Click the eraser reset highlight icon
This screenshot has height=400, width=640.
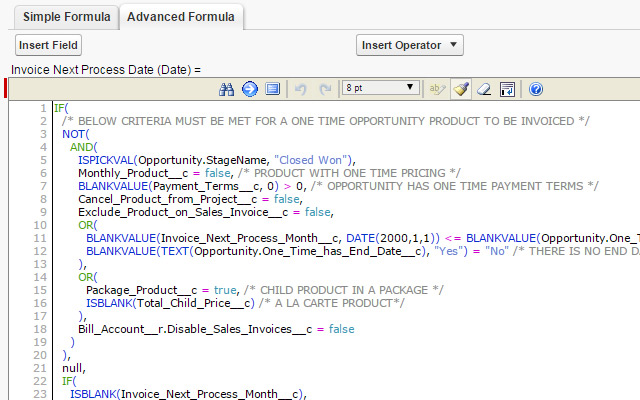[x=484, y=89]
